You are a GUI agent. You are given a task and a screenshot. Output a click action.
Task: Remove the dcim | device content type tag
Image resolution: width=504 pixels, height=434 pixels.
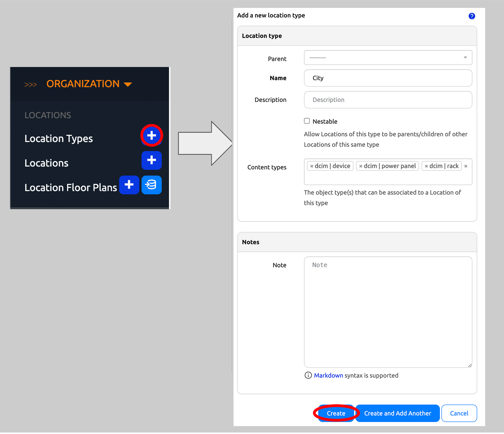click(x=312, y=166)
